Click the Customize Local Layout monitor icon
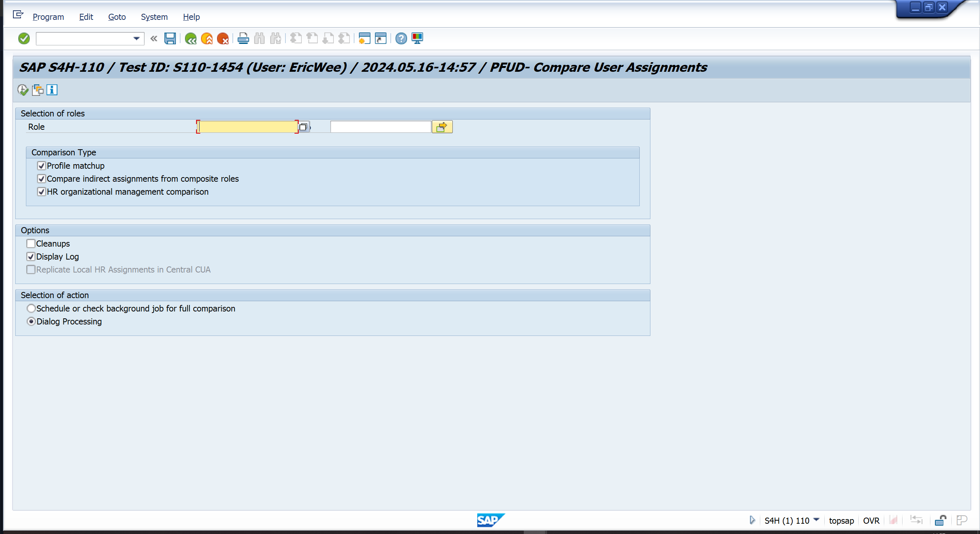 pos(417,39)
